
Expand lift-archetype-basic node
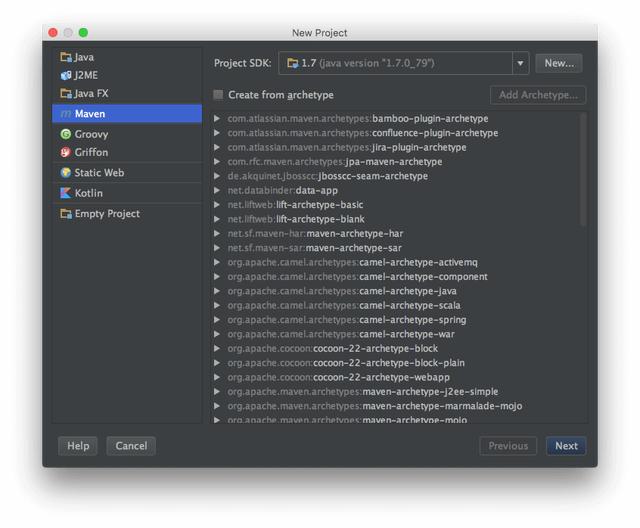tap(217, 204)
